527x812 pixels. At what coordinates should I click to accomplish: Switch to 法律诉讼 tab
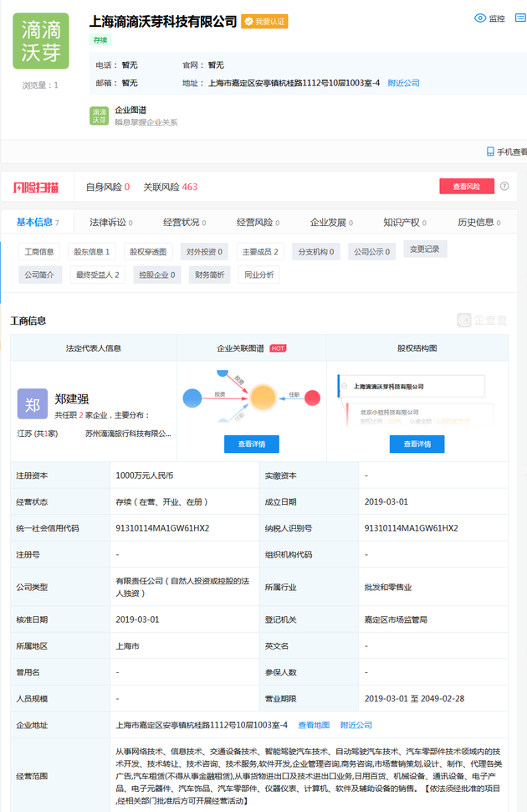(x=110, y=222)
